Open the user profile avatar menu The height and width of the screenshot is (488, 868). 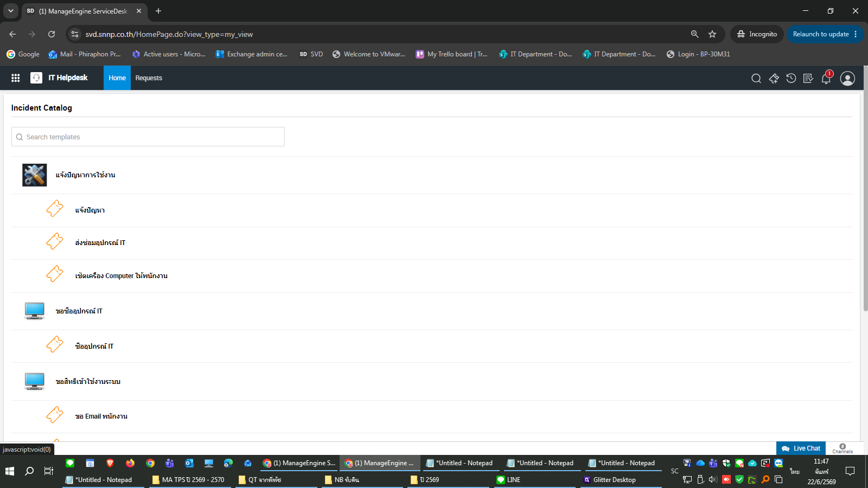(847, 79)
